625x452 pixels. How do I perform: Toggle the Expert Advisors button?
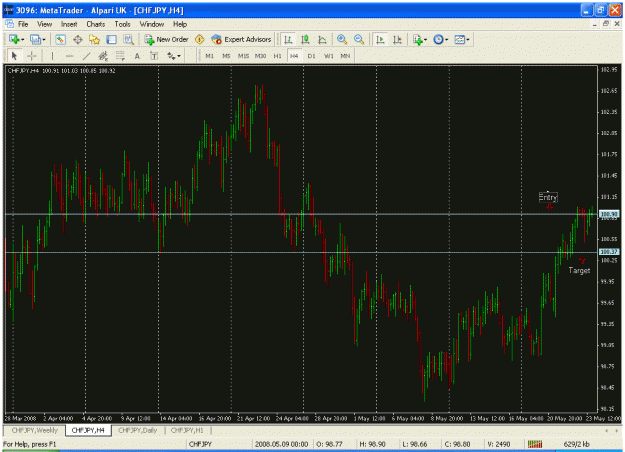pyautogui.click(x=241, y=39)
